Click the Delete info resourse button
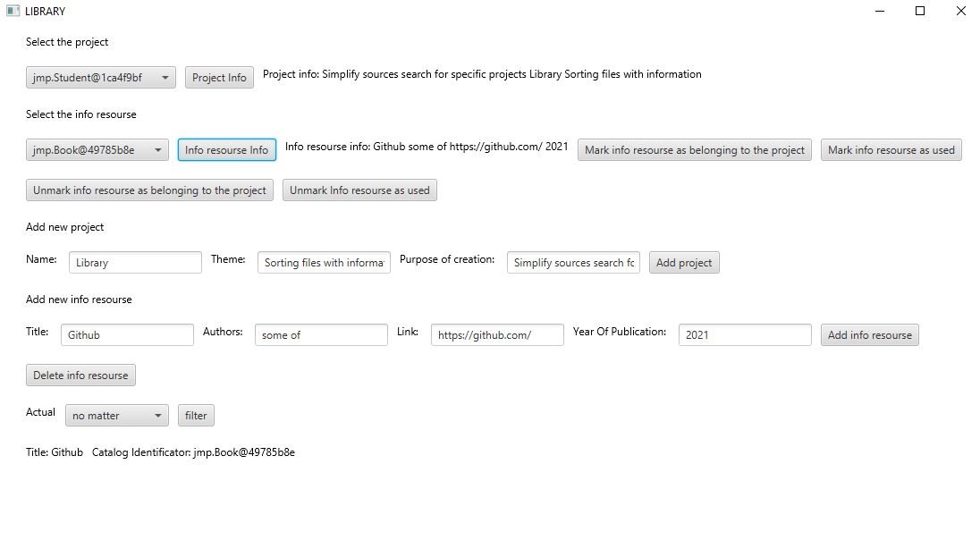 tap(80, 376)
